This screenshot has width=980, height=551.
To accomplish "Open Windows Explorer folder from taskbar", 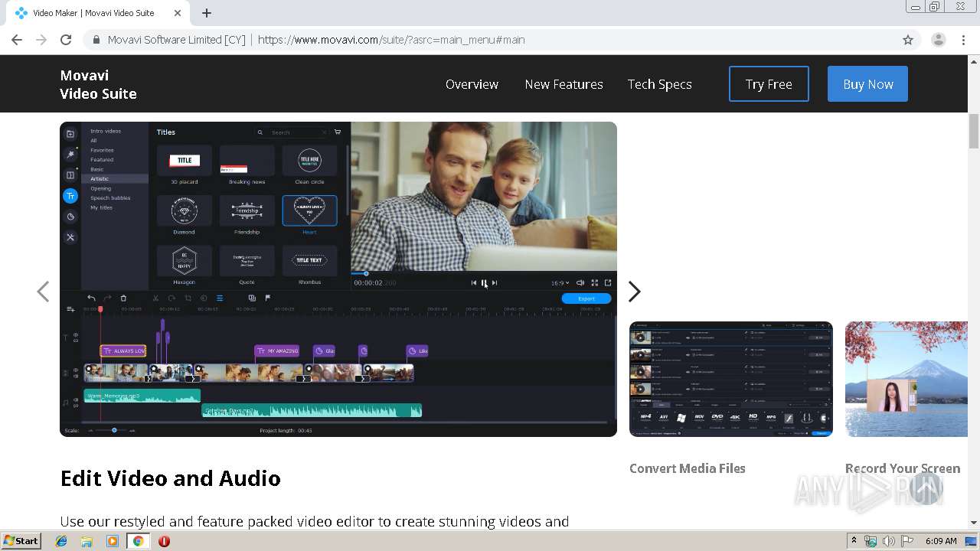I will pos(87,541).
